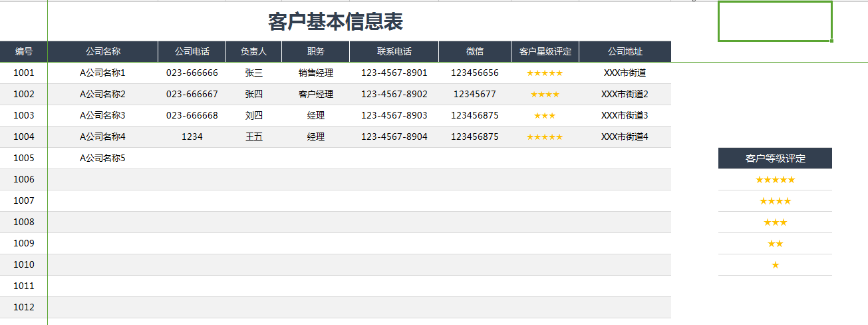The image size is (868, 325).
Task: Select the 1003 number cell
Action: click(24, 116)
